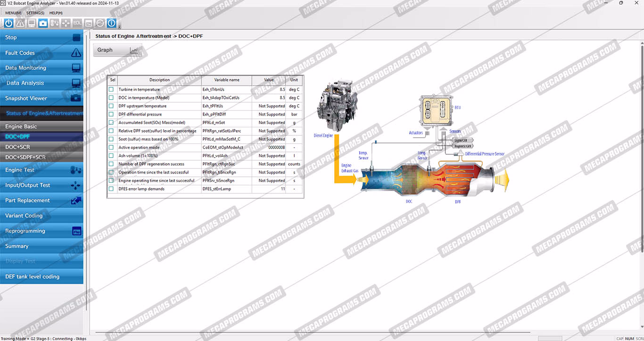Check the DFES error lamp demands checkbox
Screen dimensions: 644x341
111,189
